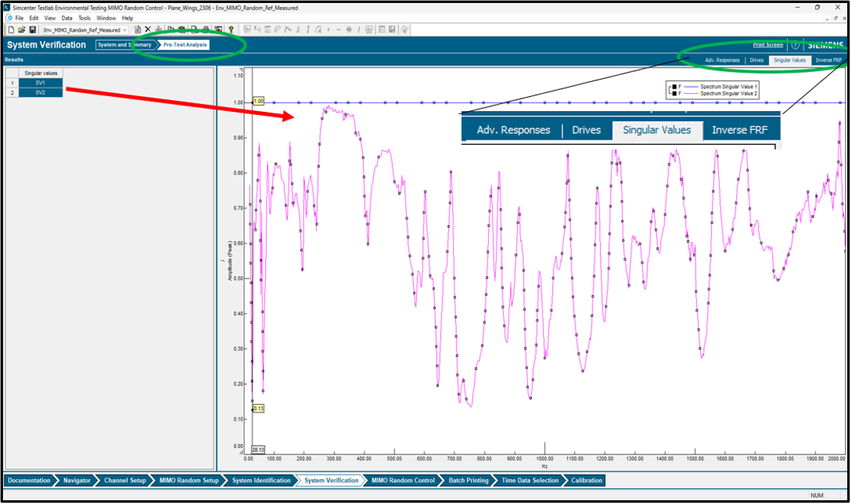This screenshot has height=504, width=851.
Task: Select SV1 row in Singular values list
Action: pyautogui.click(x=40, y=83)
